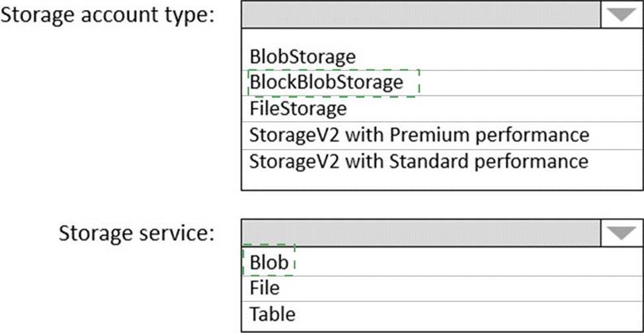
Task: Click the 'Storage account type:' label
Action: pyautogui.click(x=109, y=16)
